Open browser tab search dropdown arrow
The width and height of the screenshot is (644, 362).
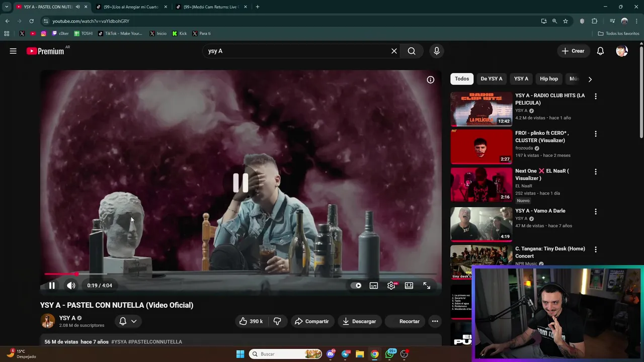[7, 7]
